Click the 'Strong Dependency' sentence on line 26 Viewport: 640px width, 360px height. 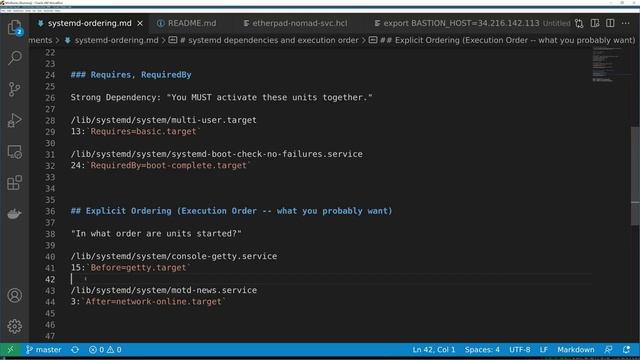tap(221, 97)
